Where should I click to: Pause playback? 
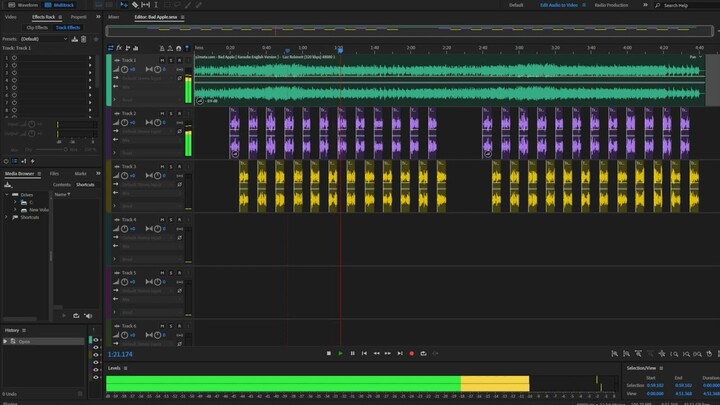click(x=352, y=354)
